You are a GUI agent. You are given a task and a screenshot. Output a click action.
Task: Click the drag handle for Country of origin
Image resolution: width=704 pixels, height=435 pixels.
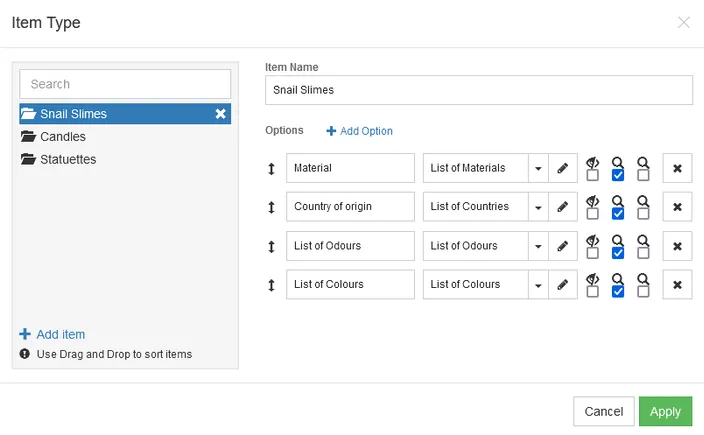(271, 207)
